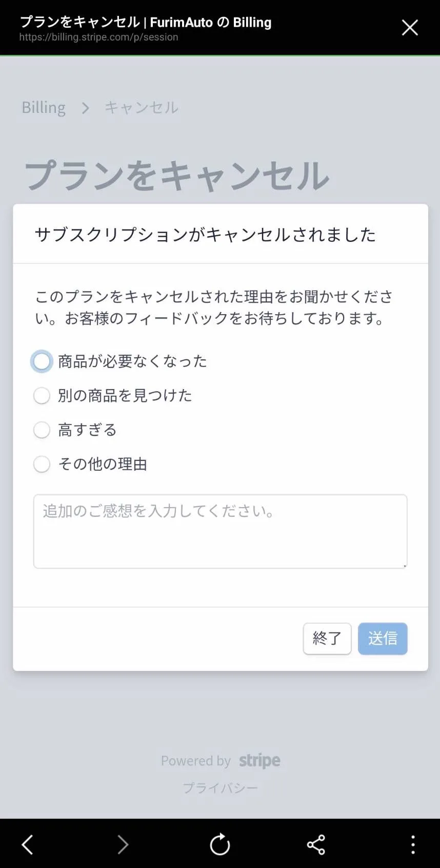440x868 pixels.
Task: Click the Stripe logo in footer
Action: [259, 760]
